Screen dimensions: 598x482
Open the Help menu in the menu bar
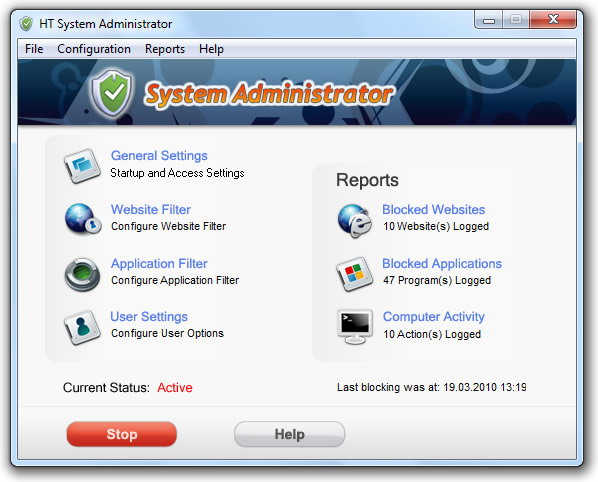pyautogui.click(x=211, y=49)
